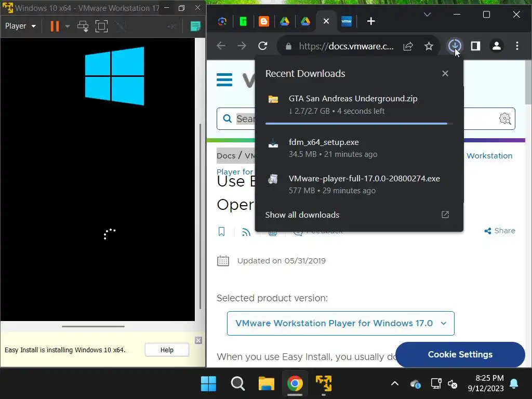The width and height of the screenshot is (532, 399).
Task: Open the power options arrow beside pause
Action: (67, 26)
